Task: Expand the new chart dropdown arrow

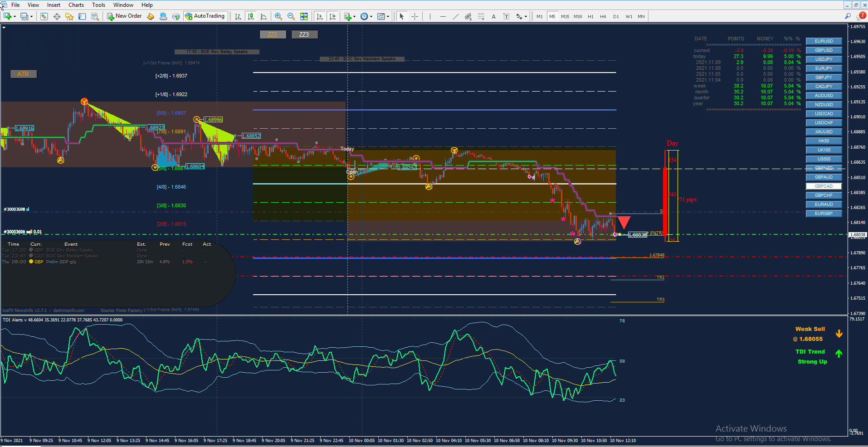Action: 15,16
